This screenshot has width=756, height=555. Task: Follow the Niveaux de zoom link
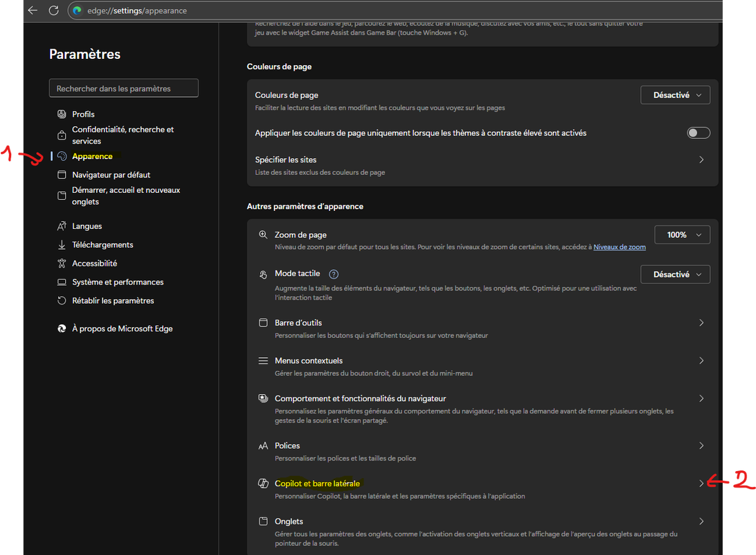619,247
